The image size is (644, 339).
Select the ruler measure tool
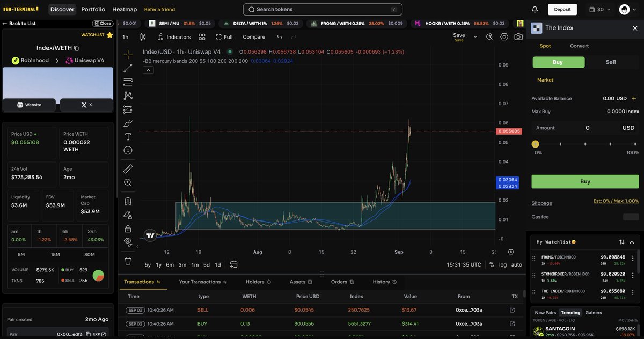128,168
